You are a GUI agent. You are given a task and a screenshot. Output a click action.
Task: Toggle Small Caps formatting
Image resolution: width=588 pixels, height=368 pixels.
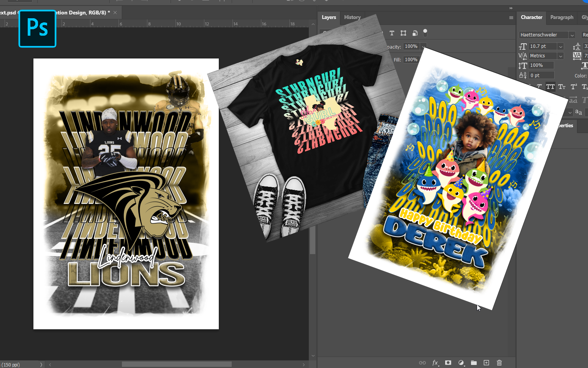562,87
